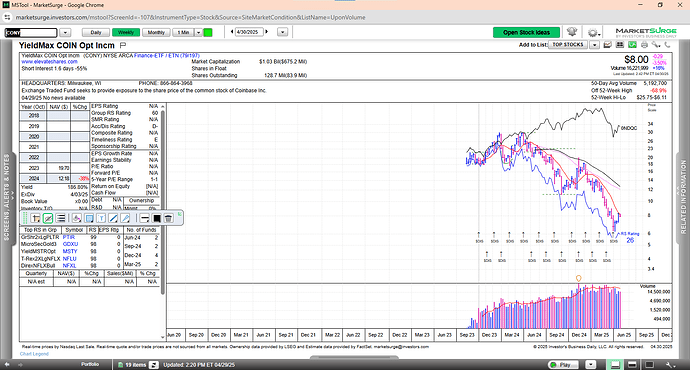This screenshot has width=690, height=370.
Task: Open the Add to List dropdown arrow
Action: 595,45
